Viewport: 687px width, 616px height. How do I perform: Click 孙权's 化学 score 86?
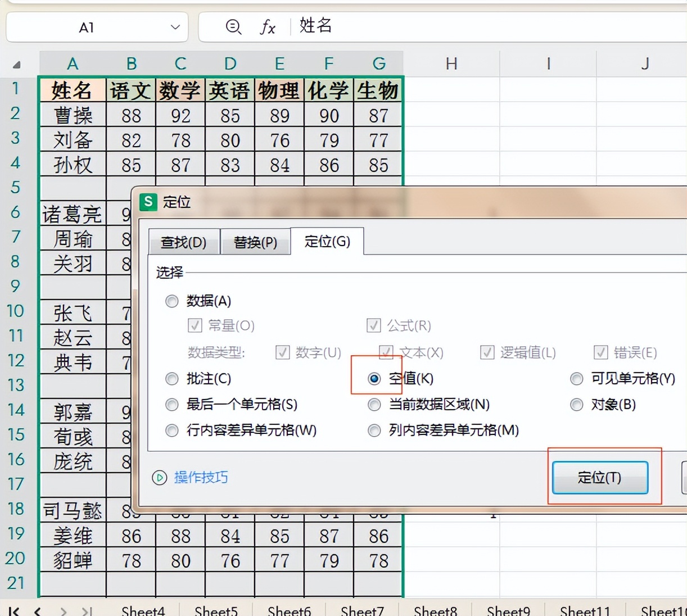[329, 164]
